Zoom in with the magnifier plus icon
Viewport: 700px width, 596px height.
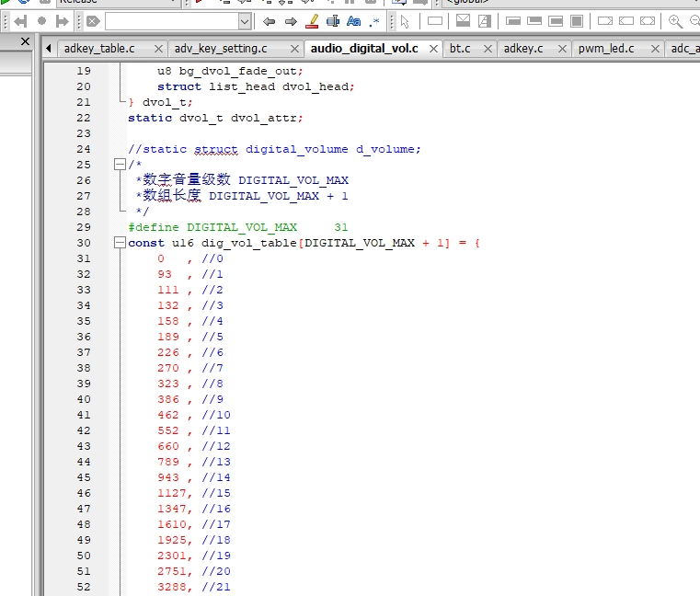click(675, 21)
